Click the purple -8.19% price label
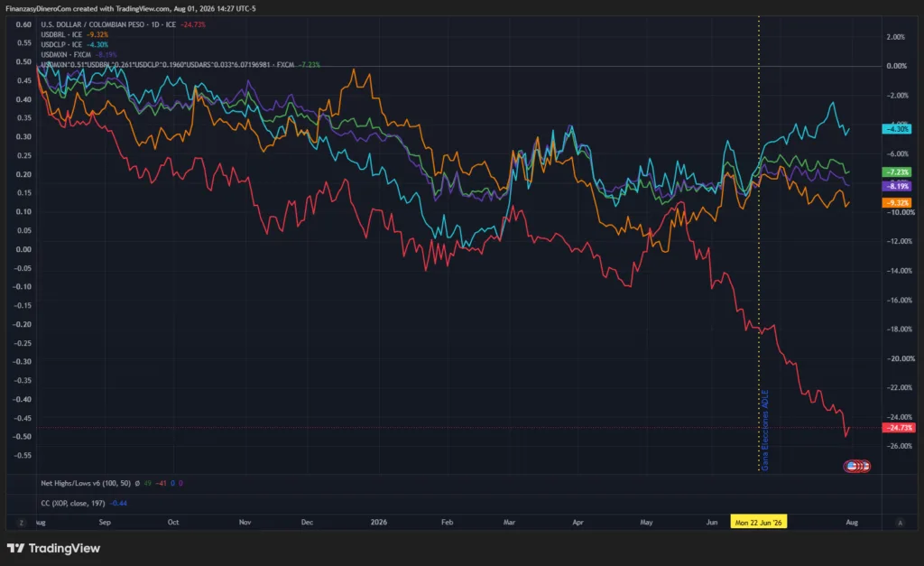The height and width of the screenshot is (566, 924). (897, 186)
